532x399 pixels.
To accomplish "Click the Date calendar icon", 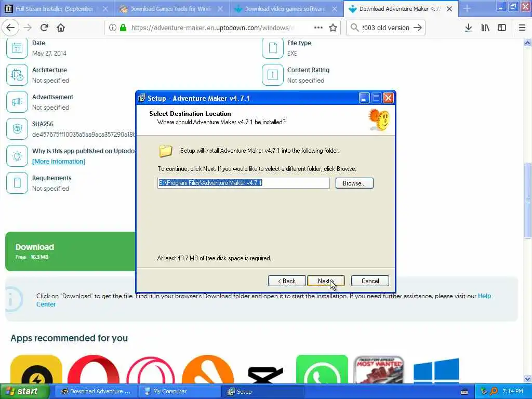I will (x=17, y=48).
